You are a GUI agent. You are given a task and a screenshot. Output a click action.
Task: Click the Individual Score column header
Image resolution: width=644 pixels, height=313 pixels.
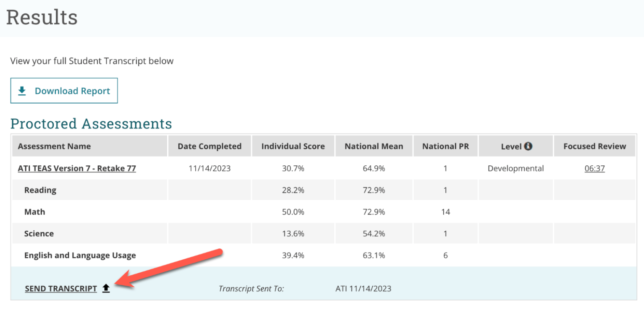pos(293,146)
